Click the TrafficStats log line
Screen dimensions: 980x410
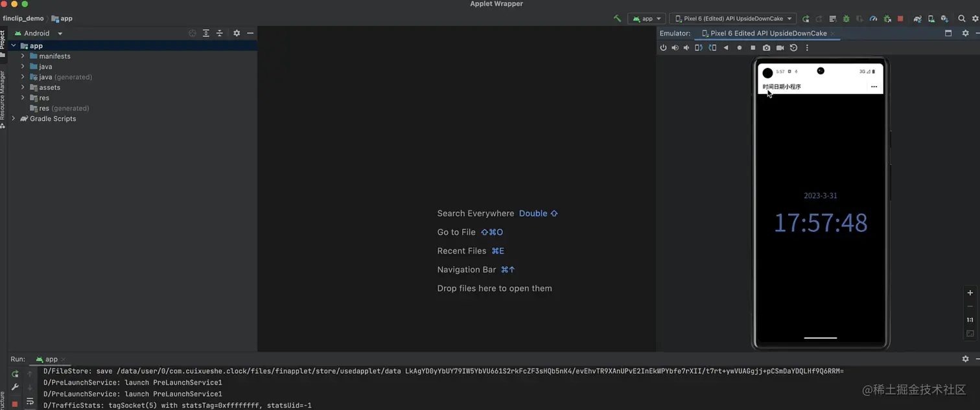pyautogui.click(x=178, y=405)
